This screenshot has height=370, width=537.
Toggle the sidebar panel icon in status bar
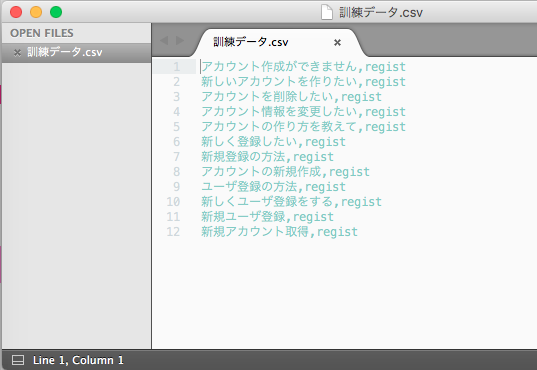[x=18, y=360]
